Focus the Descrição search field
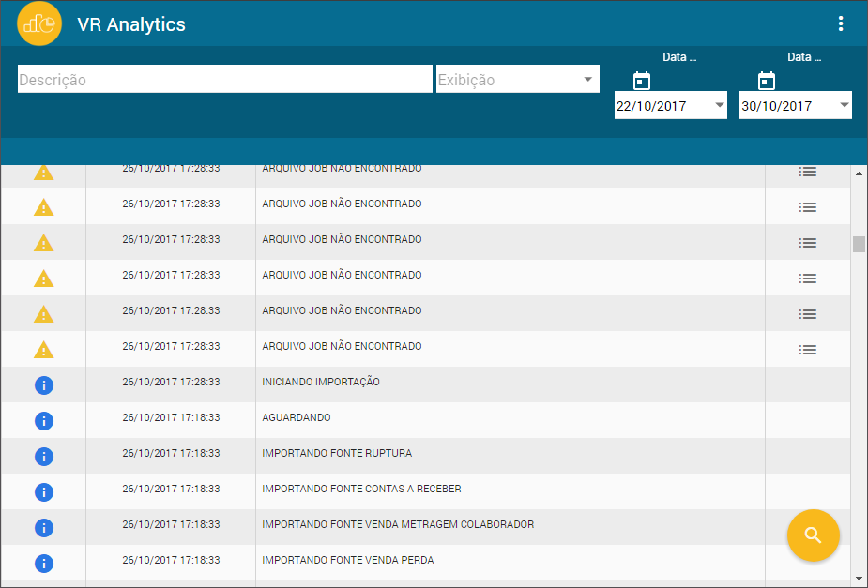This screenshot has width=868, height=588. tap(225, 79)
